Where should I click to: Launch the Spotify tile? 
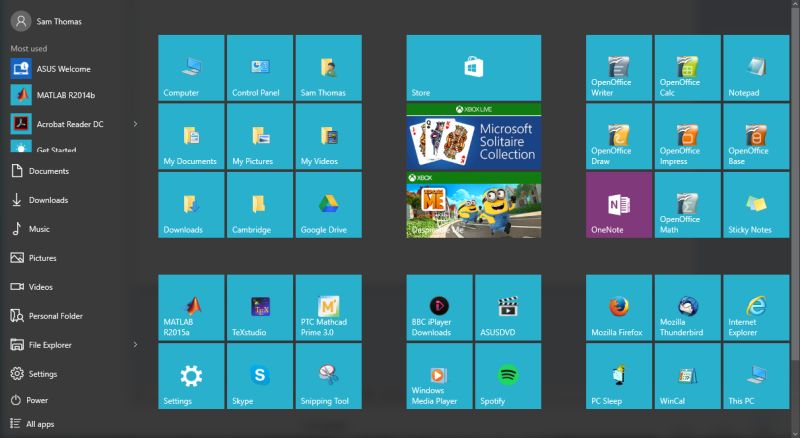[x=508, y=376]
